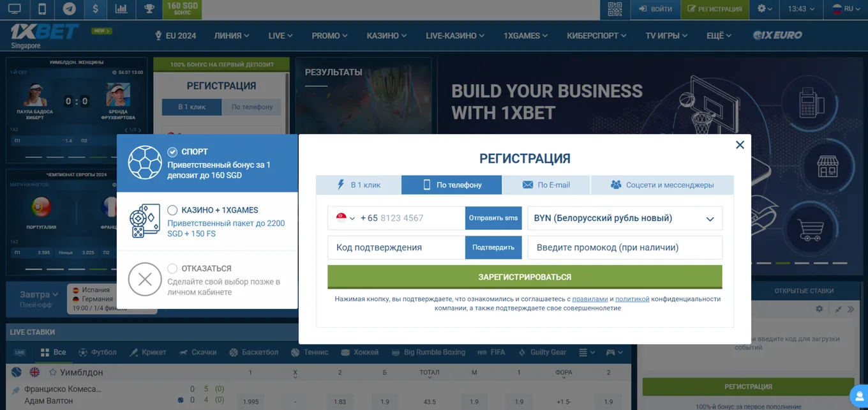Open the QR code icon

(615, 9)
